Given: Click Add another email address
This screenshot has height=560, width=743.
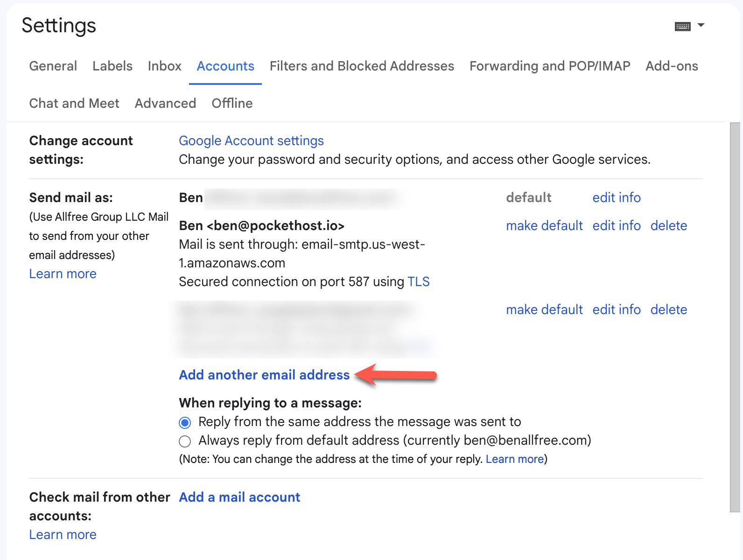Looking at the screenshot, I should coord(264,375).
